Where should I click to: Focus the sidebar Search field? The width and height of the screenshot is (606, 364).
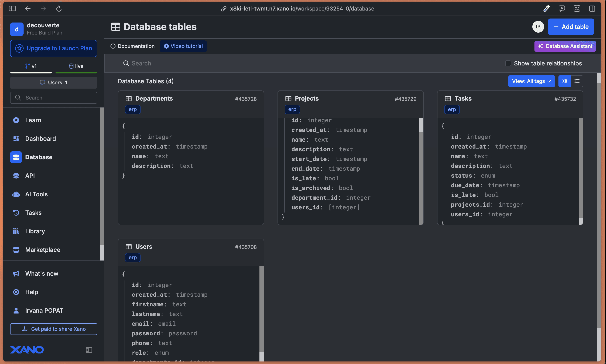53,98
